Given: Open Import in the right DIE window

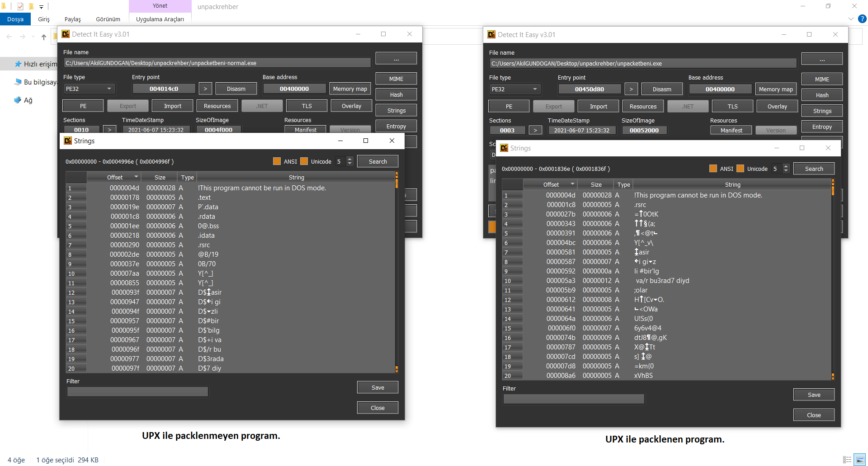Looking at the screenshot, I should (599, 106).
